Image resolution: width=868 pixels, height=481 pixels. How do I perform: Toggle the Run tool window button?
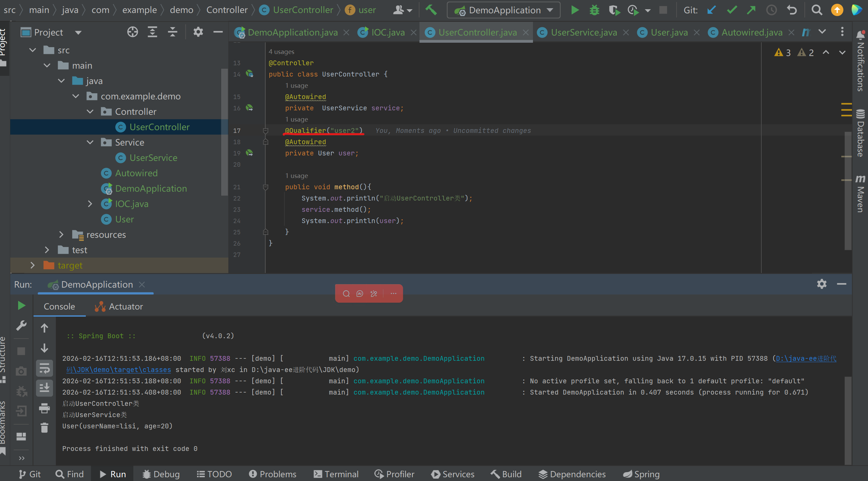[113, 474]
